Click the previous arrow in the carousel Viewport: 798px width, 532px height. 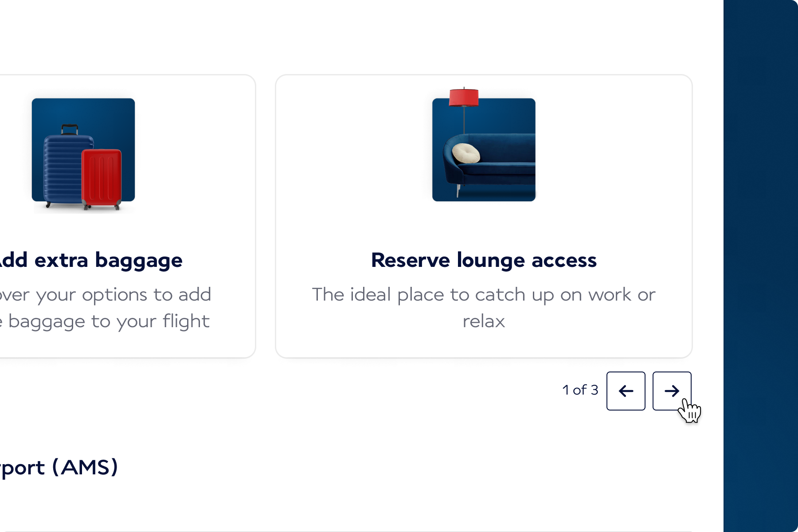coord(626,391)
